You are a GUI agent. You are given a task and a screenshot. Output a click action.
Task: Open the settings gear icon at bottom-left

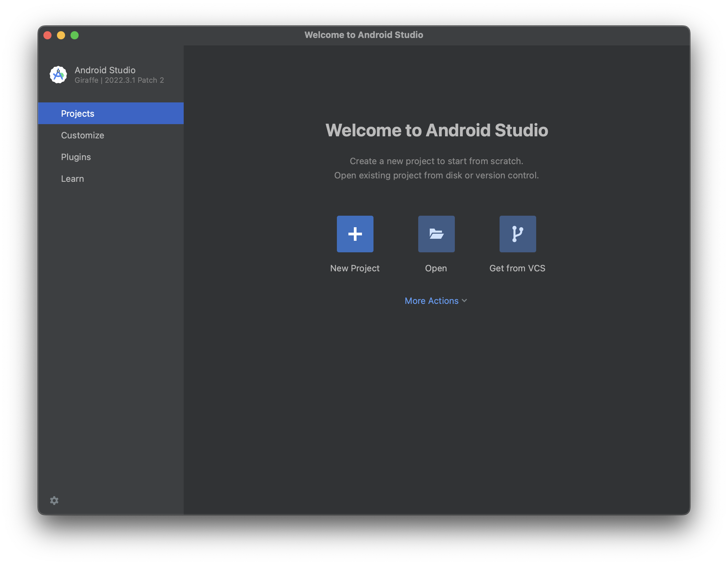click(x=54, y=501)
